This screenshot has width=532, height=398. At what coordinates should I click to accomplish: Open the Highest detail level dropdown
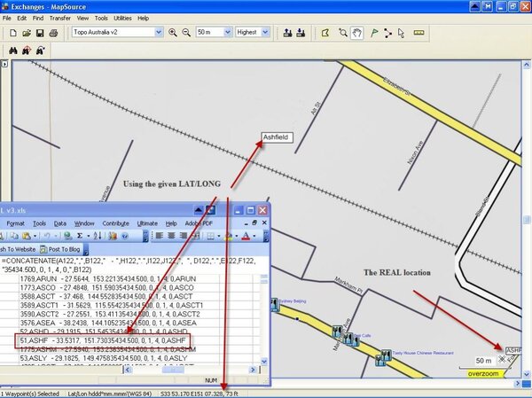(x=265, y=33)
